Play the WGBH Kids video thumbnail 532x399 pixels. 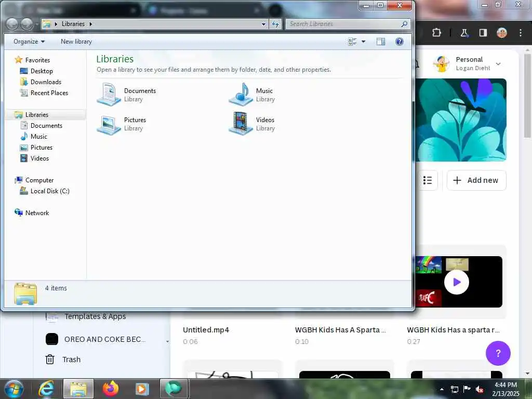tap(456, 282)
